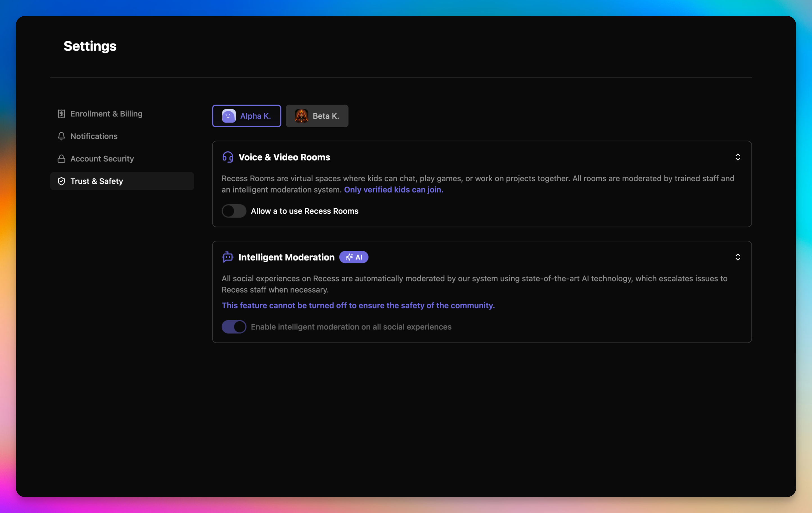This screenshot has height=513, width=812.
Task: Open the Account Security settings page
Action: [x=102, y=159]
